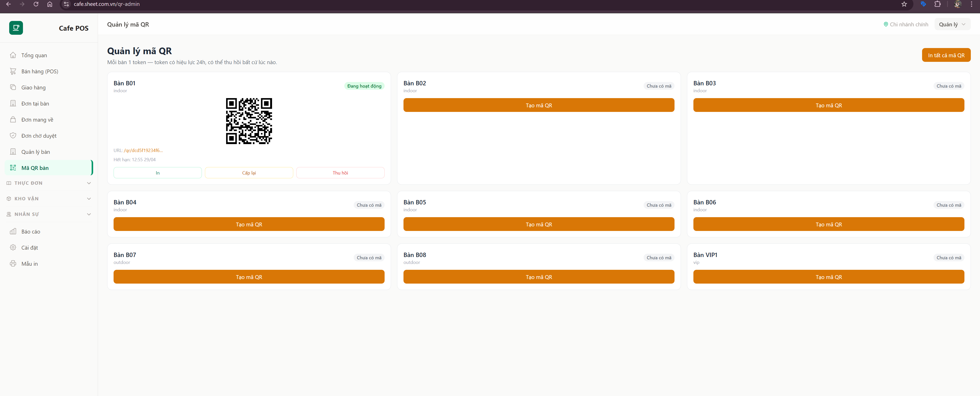
Task: Click the Hết hạn: 12:55 29/04 text
Action: click(x=134, y=159)
